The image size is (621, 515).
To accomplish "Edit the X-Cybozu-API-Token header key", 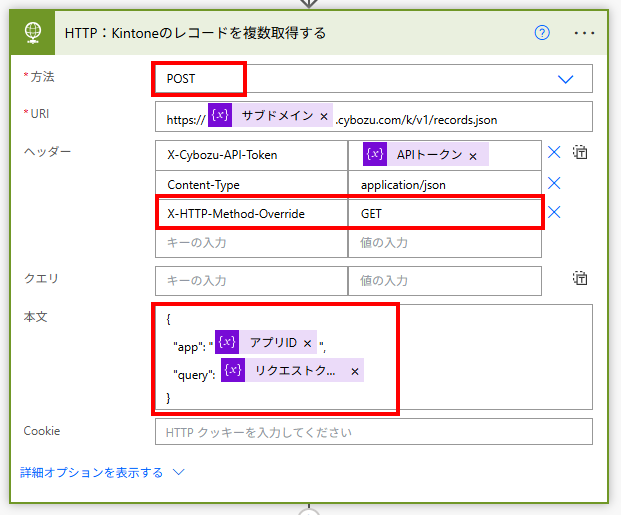I will click(251, 155).
